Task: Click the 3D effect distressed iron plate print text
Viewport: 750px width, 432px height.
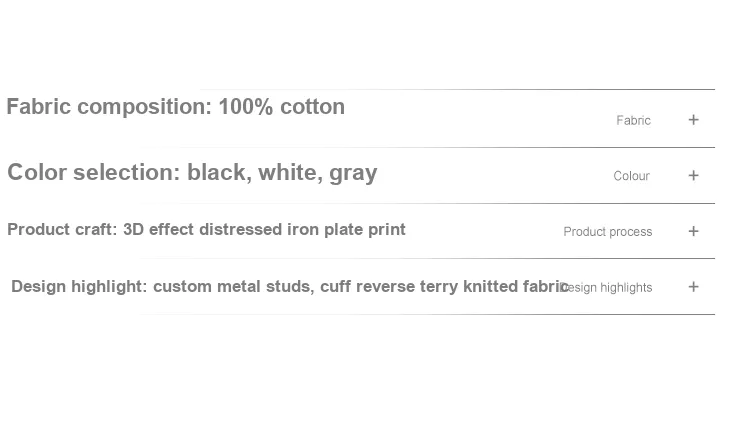Action: 264,229
